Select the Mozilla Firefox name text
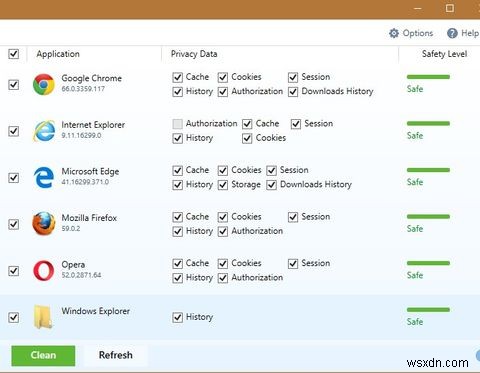480x373 pixels. pyautogui.click(x=89, y=218)
